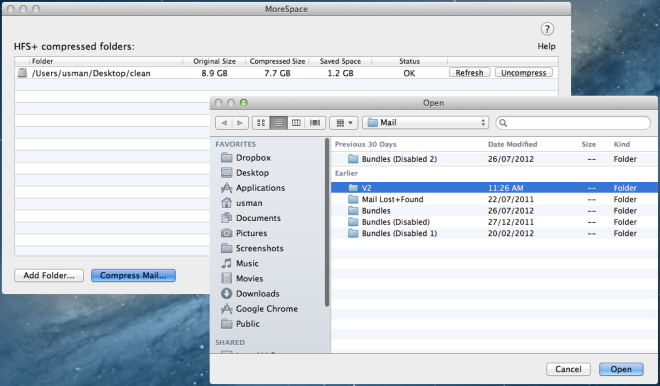Sort by Kind column header

click(622, 144)
